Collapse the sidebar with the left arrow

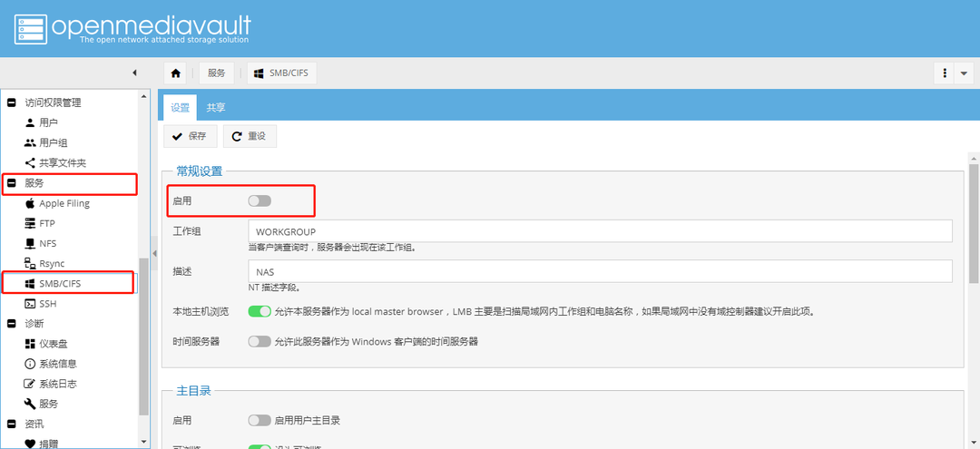click(x=134, y=73)
